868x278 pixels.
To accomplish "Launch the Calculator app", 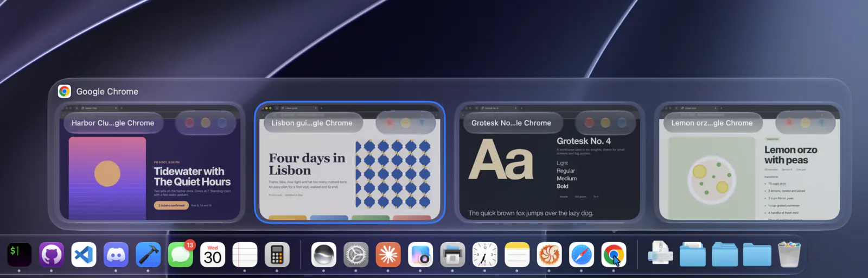I will (277, 255).
